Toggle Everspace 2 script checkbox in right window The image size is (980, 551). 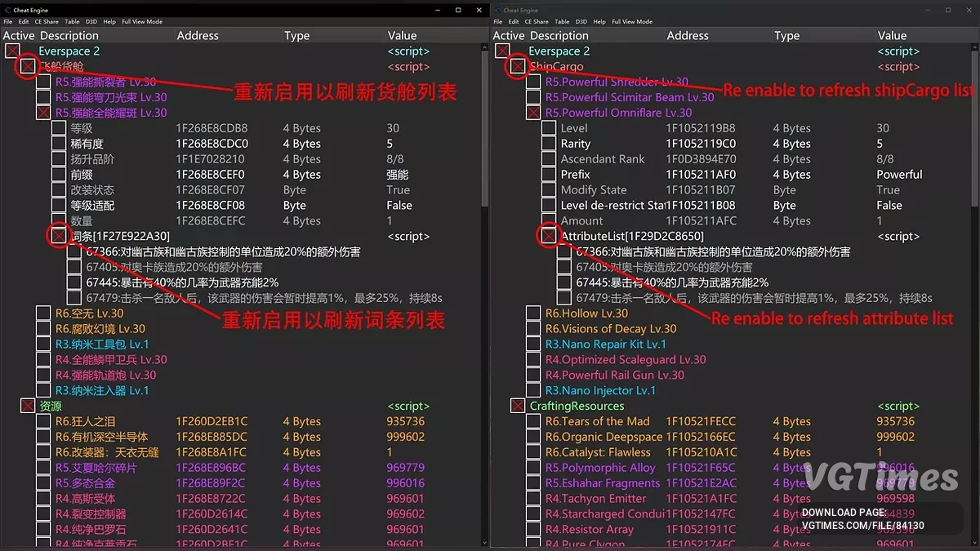tap(502, 51)
